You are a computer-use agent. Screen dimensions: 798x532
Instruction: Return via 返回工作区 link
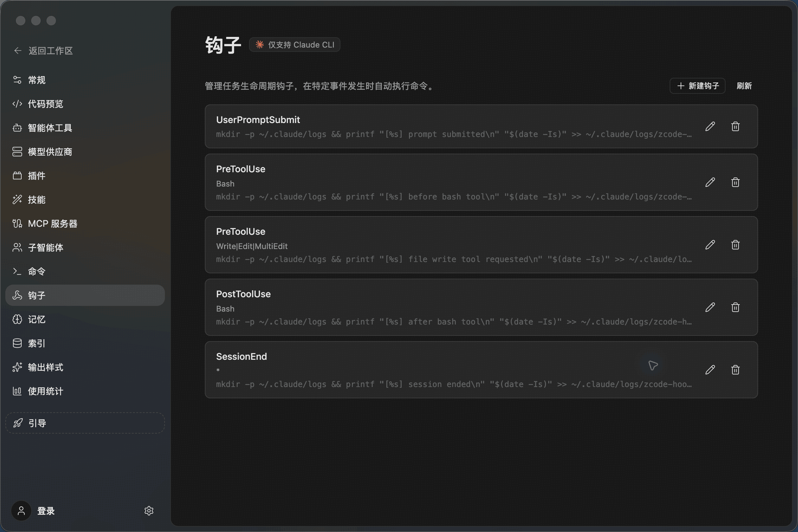[43, 51]
